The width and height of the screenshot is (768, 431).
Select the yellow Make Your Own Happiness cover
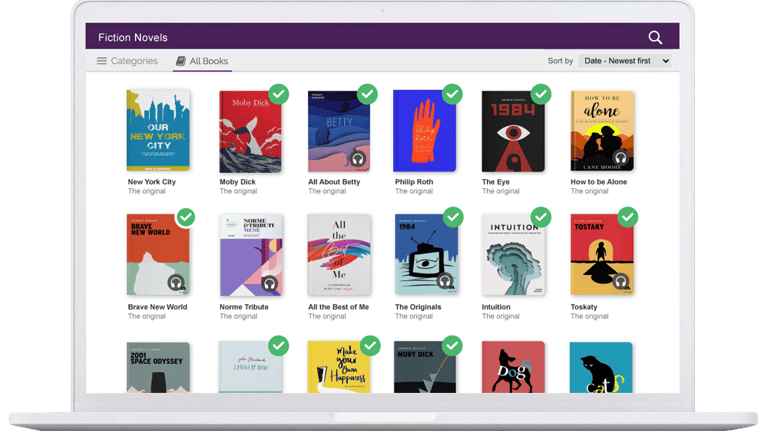tap(339, 367)
